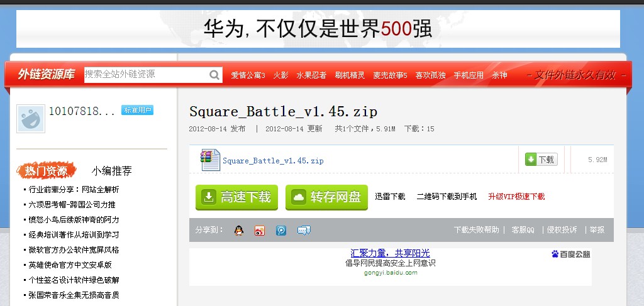Click 汇聚力量，共享阳光 ad link

click(x=390, y=253)
